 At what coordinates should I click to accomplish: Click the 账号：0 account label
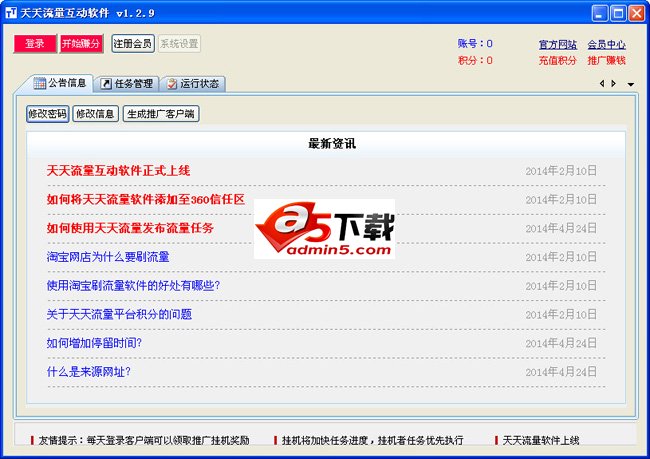[475, 44]
